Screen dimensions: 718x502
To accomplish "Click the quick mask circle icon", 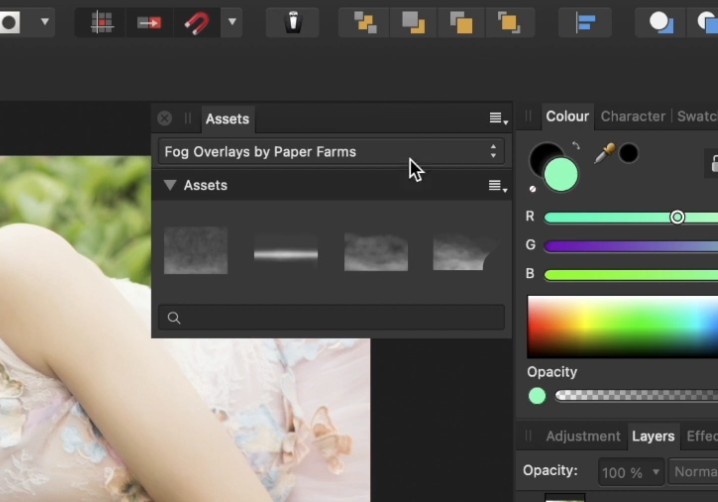I will coord(10,22).
